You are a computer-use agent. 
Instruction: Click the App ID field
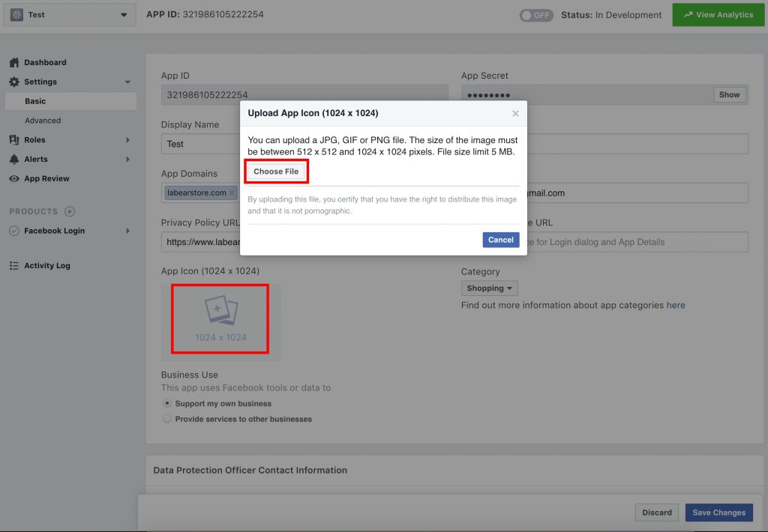(304, 95)
